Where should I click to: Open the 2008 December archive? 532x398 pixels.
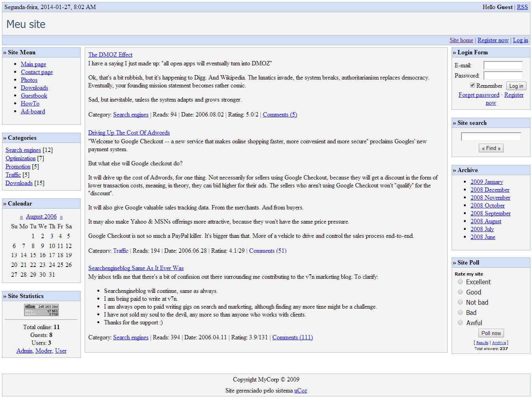pos(489,190)
